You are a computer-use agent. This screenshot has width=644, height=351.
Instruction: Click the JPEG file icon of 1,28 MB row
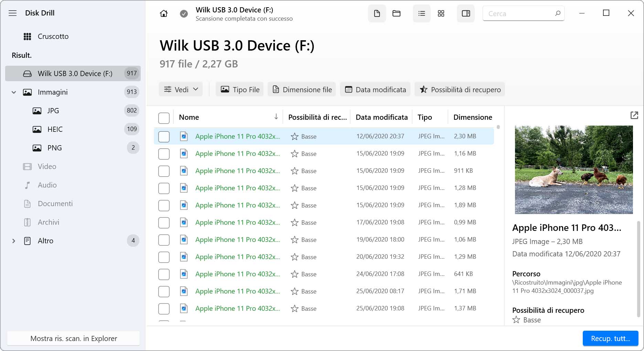coord(184,188)
